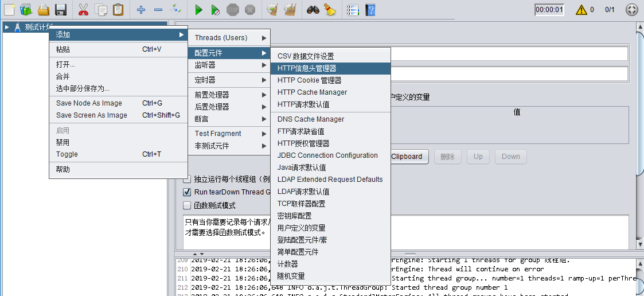Click the Copy icon in toolbar

tap(100, 9)
